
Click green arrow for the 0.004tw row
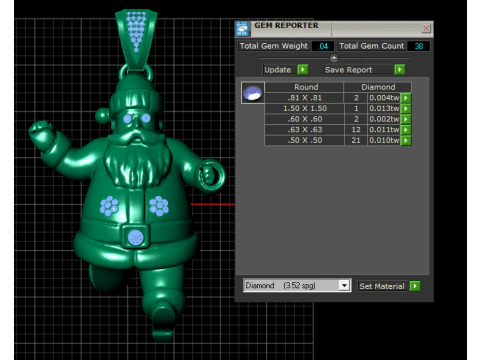(406, 98)
